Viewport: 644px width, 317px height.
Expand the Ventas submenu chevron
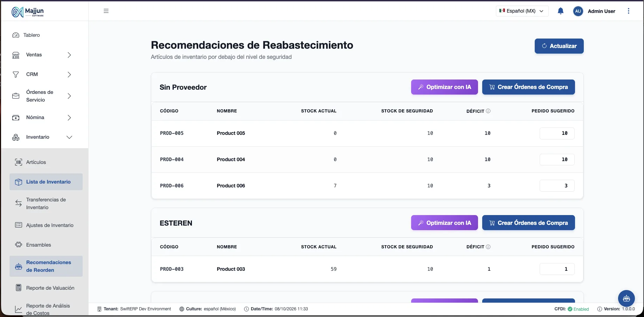(x=69, y=55)
